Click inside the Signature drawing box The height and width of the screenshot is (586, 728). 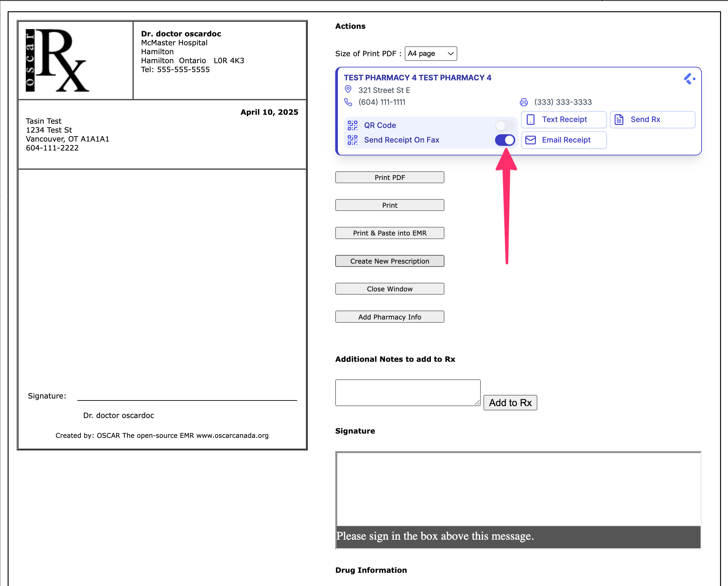tap(518, 489)
